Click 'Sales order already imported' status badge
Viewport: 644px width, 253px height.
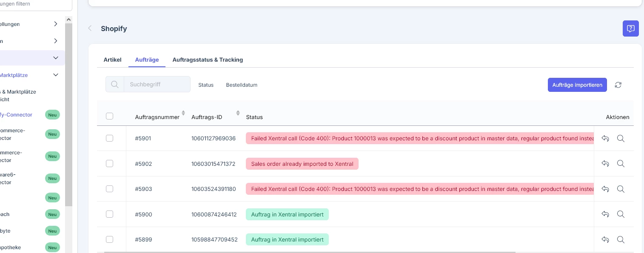pos(302,164)
